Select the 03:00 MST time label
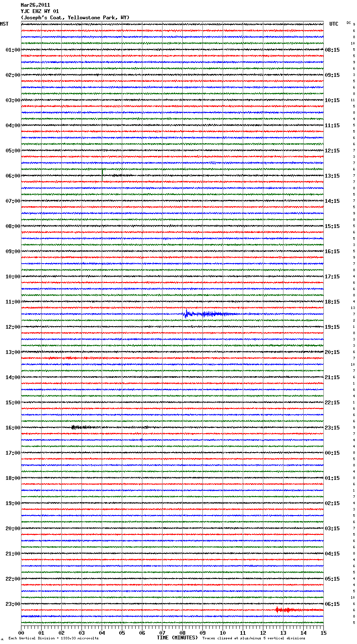This screenshot has width=357, height=644. point(13,100)
